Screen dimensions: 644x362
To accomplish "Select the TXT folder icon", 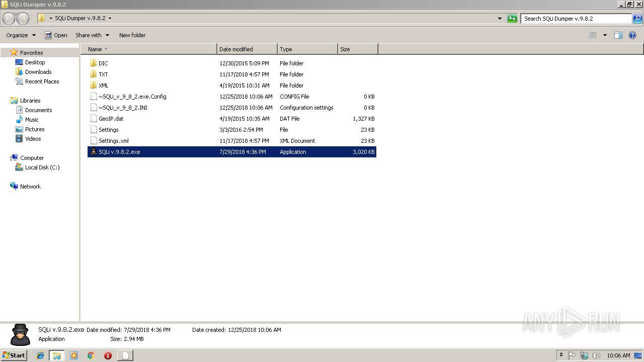I will tap(93, 74).
